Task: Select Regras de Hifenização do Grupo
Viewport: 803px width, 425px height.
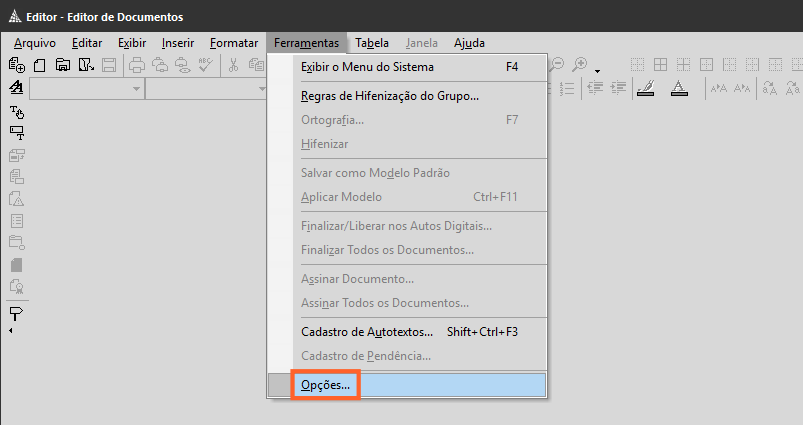Action: click(407, 96)
